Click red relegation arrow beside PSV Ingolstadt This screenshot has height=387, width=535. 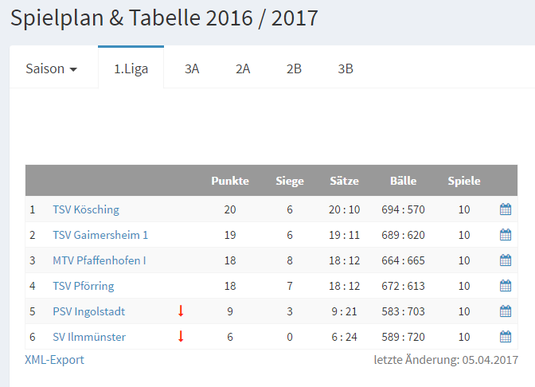[181, 311]
